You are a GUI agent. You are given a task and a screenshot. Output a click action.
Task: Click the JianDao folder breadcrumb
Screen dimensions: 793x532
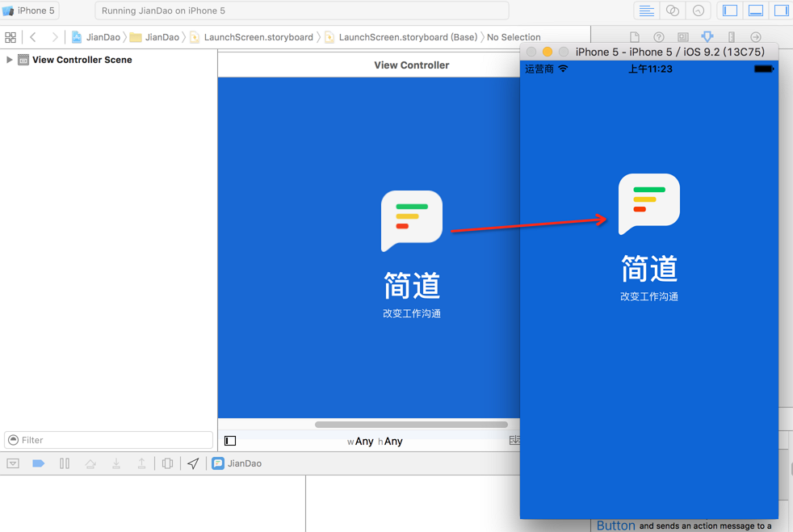click(154, 37)
